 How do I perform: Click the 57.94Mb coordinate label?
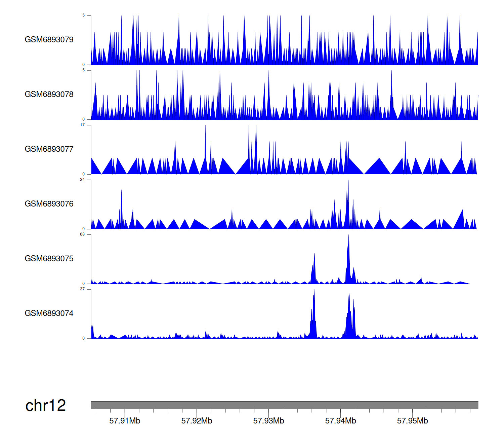(340, 421)
